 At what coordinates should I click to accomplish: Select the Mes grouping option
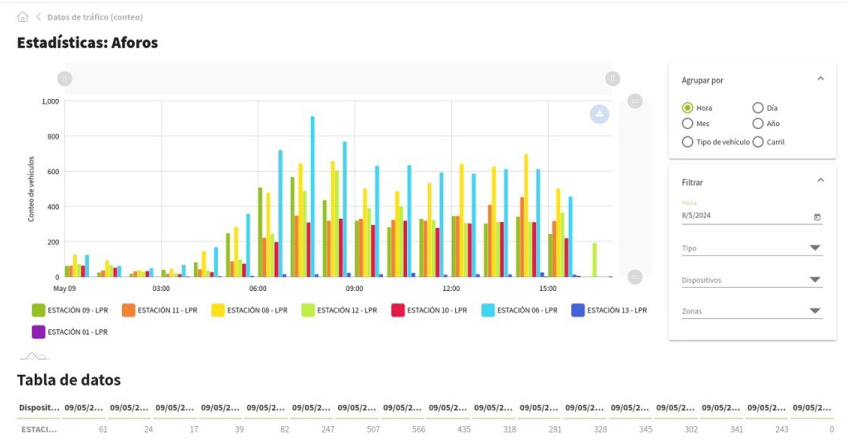pos(688,123)
